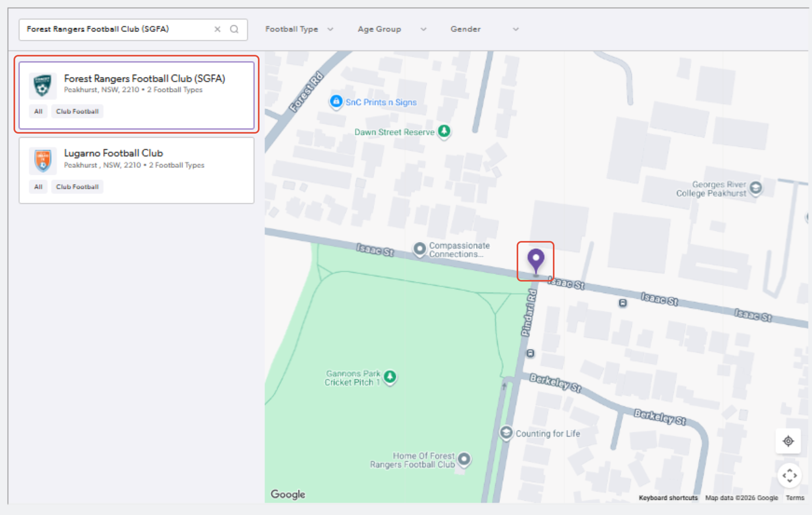Click the Map data ©2026 Google text
The image size is (812, 515).
[742, 498]
